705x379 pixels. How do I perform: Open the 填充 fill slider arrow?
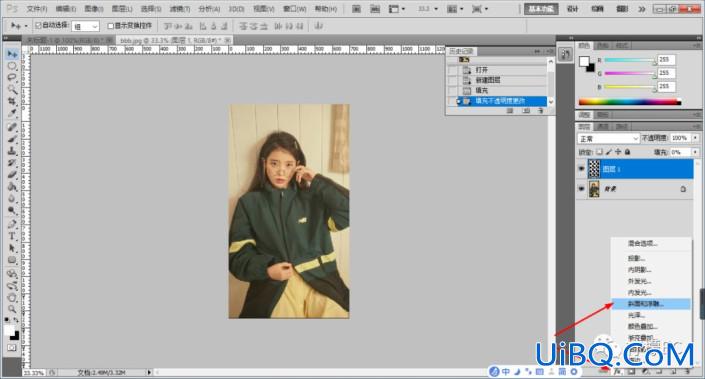(696, 152)
